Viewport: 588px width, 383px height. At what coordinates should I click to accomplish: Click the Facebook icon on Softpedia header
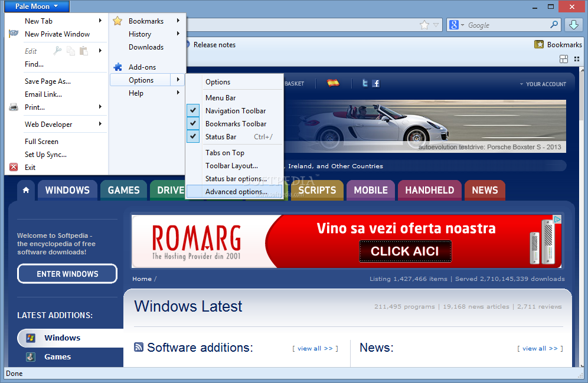(375, 83)
